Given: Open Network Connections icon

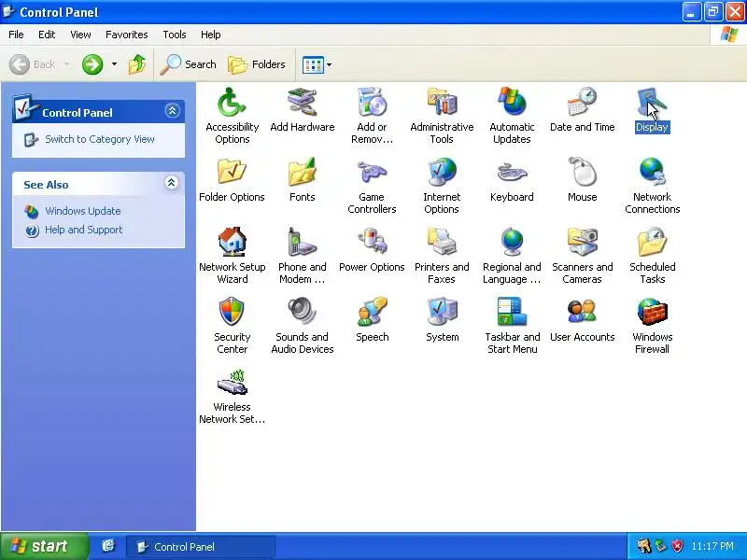Looking at the screenshot, I should [x=652, y=172].
